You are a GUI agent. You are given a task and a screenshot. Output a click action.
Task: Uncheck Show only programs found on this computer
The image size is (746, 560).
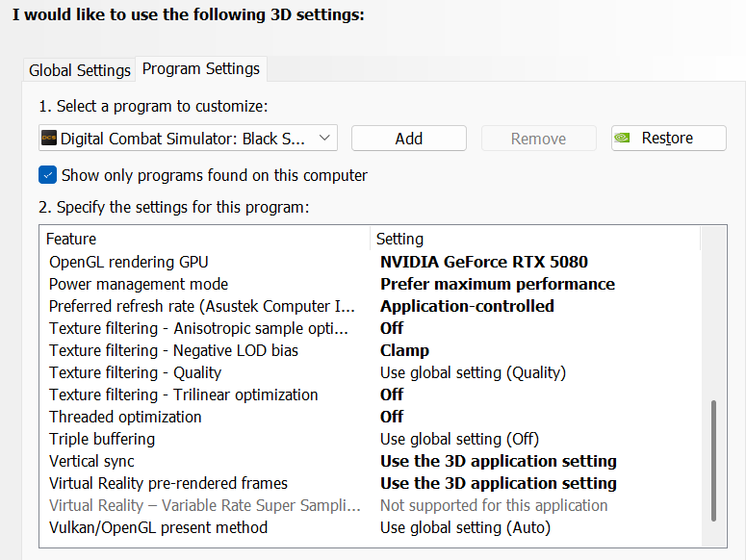(x=47, y=175)
